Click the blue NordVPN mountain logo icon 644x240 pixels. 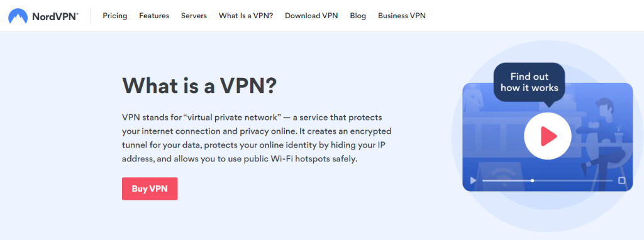pyautogui.click(x=18, y=16)
